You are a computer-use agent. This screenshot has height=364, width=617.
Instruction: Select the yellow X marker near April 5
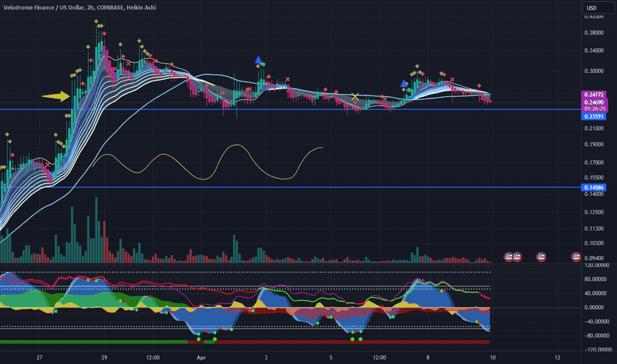355,97
